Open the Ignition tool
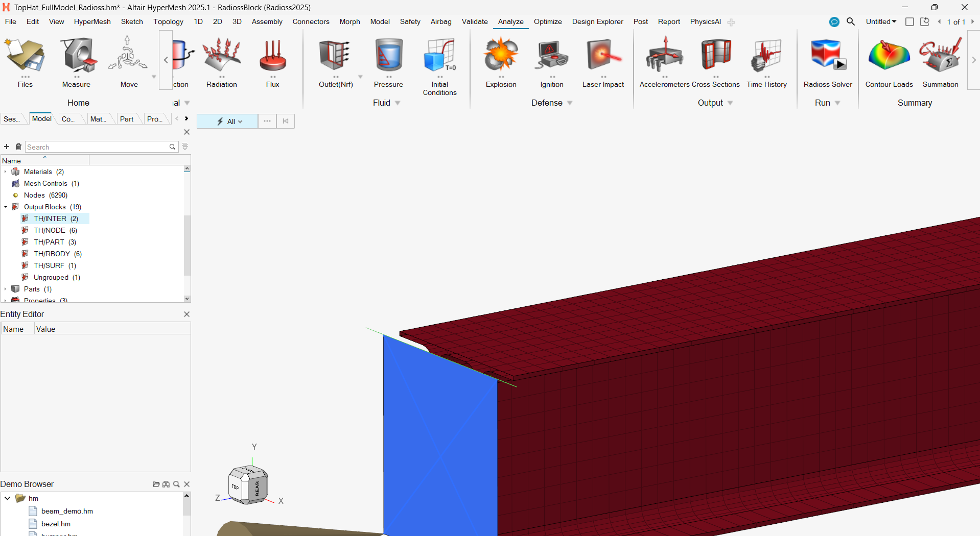 point(552,62)
